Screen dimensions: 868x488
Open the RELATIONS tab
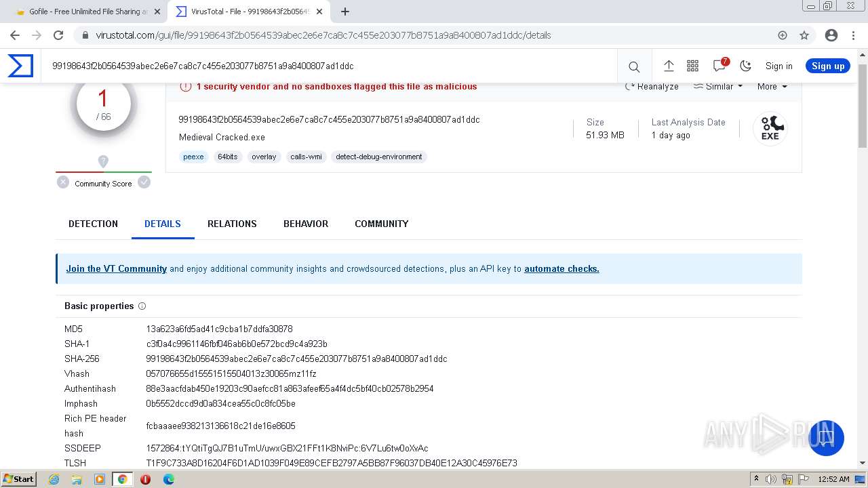click(x=232, y=224)
